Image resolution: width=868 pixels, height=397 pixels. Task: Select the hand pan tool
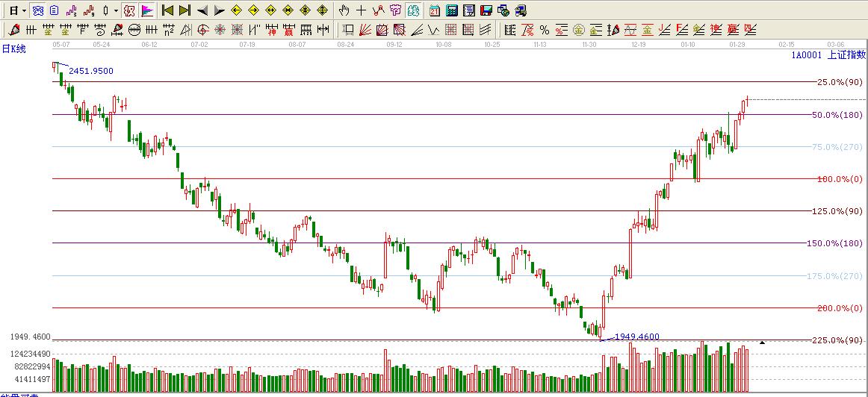pyautogui.click(x=344, y=10)
